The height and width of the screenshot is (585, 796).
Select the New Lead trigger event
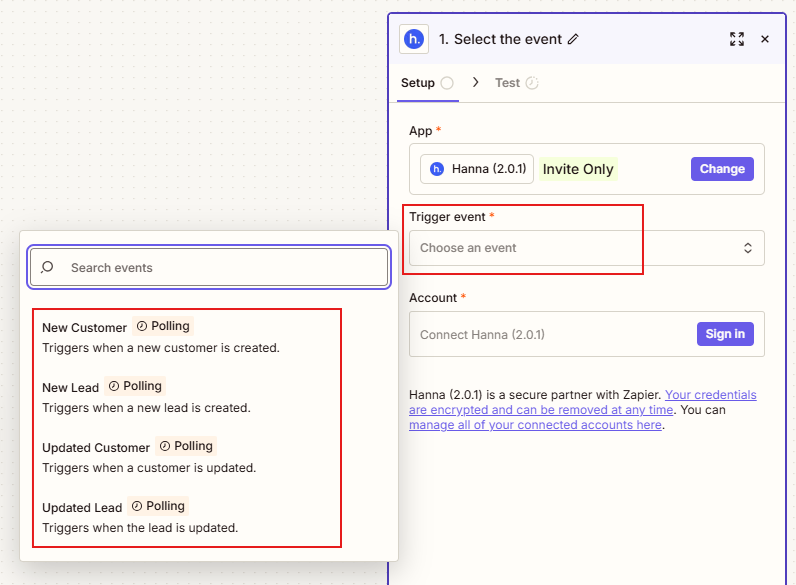186,397
